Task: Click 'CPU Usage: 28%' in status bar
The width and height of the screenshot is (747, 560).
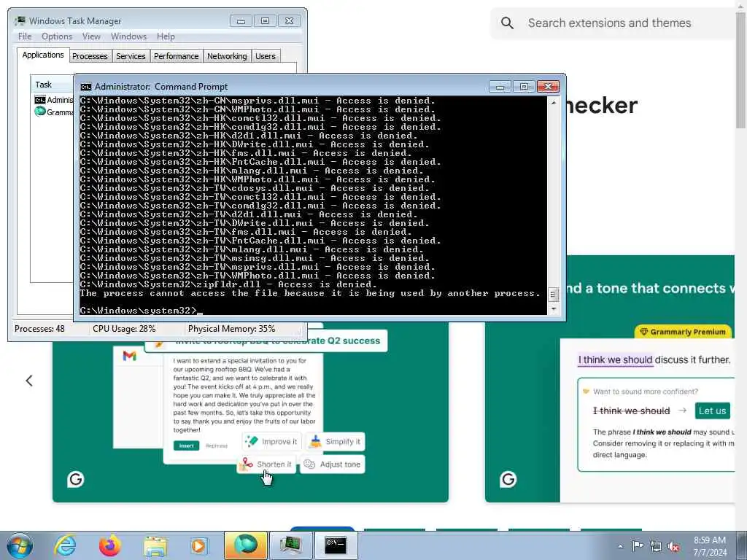Action: pos(124,329)
